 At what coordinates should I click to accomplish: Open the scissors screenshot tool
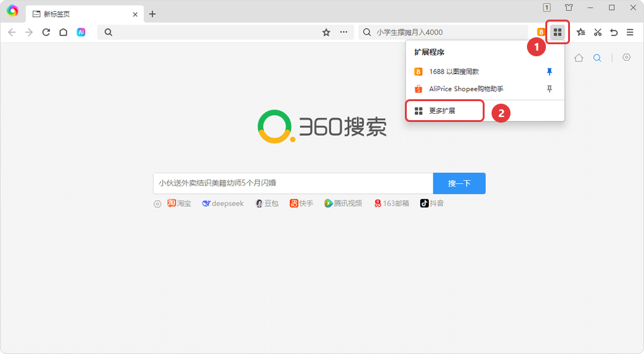pyautogui.click(x=597, y=32)
